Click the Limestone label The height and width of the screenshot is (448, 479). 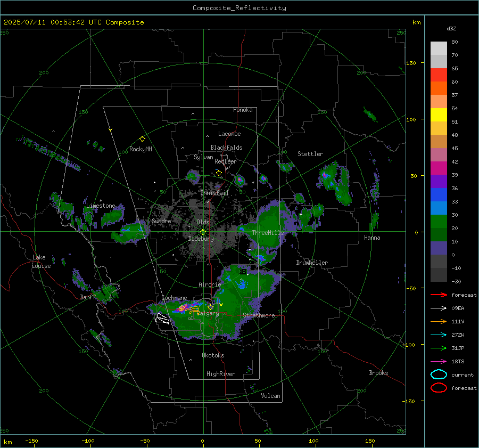point(101,206)
